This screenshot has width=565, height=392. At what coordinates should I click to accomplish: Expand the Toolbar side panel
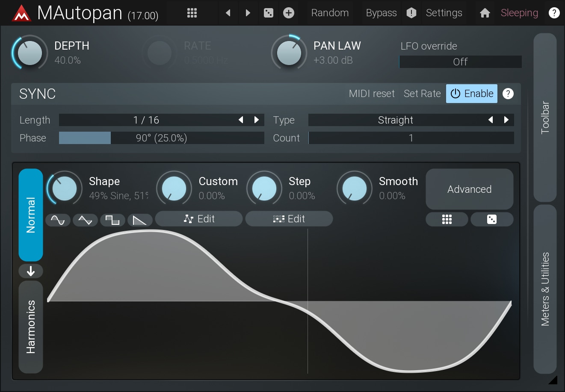(x=545, y=118)
